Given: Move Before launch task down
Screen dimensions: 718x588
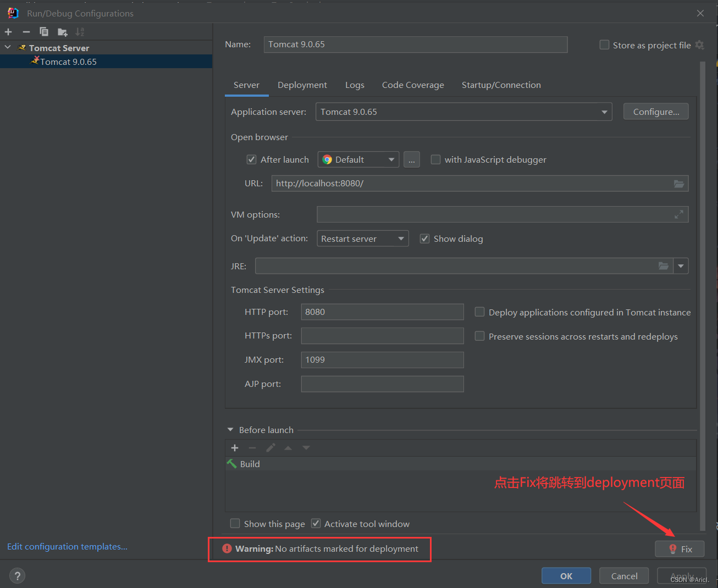Looking at the screenshot, I should coord(306,448).
